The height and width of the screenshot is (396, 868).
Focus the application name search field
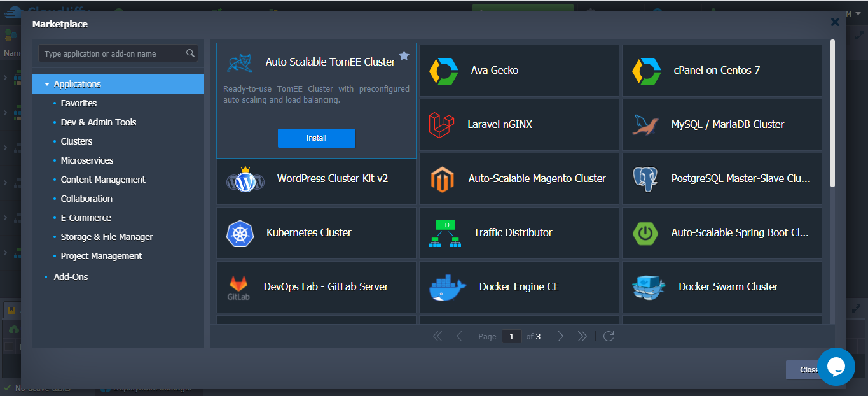point(112,53)
